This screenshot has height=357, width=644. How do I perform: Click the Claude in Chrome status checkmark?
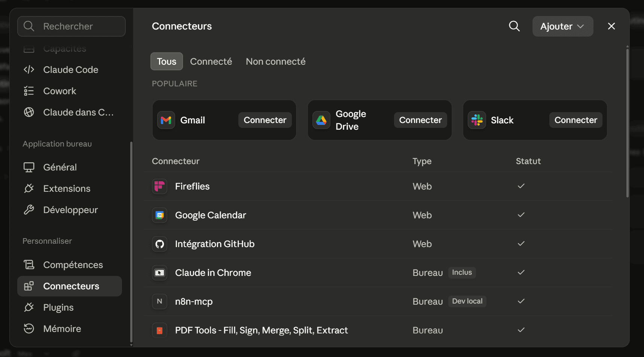coord(521,272)
